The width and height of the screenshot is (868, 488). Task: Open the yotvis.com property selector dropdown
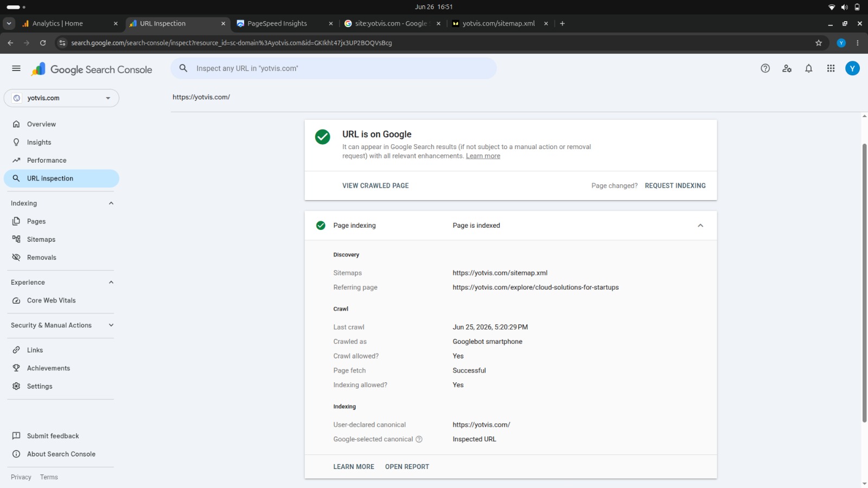tap(61, 98)
